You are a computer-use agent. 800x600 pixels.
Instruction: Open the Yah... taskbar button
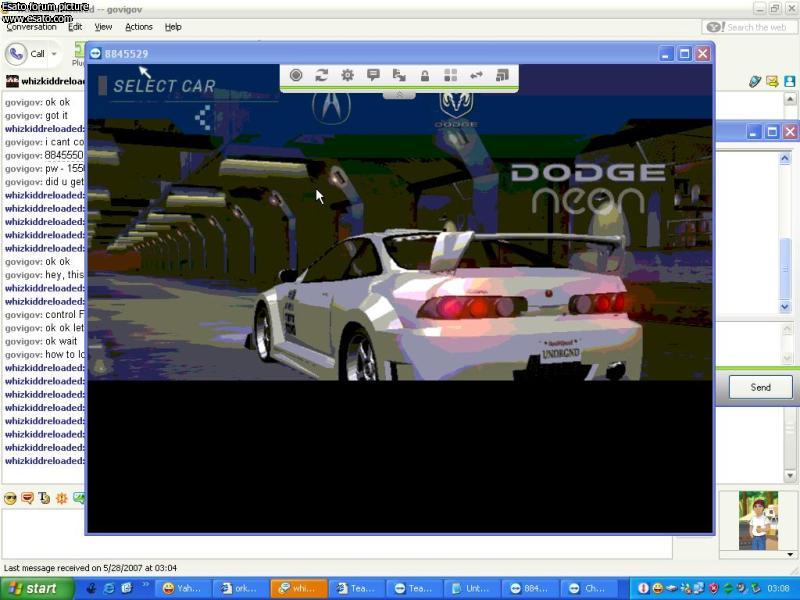(x=182, y=588)
